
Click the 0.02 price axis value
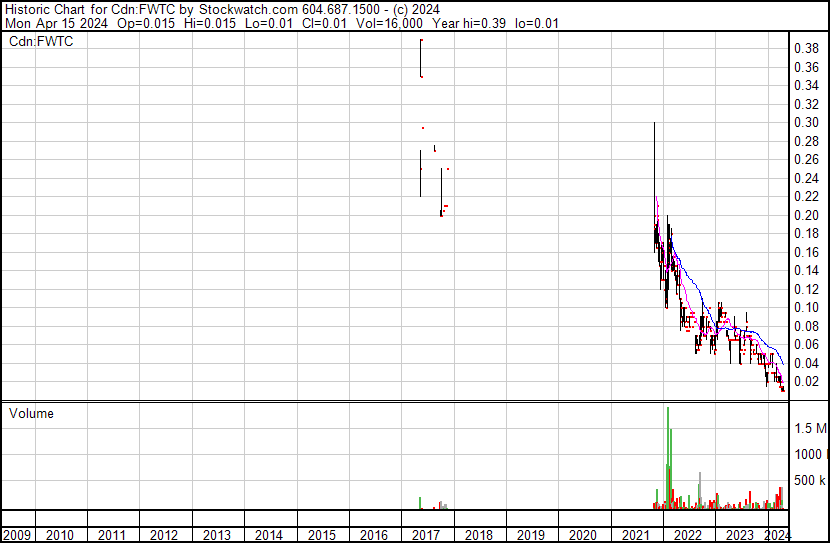click(807, 382)
